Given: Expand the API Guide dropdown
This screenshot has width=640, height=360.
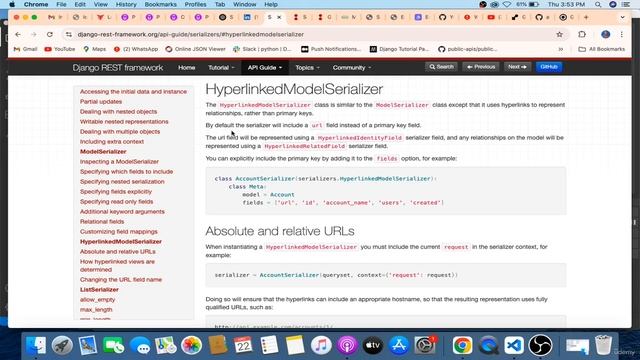Looking at the screenshot, I should pos(265,68).
